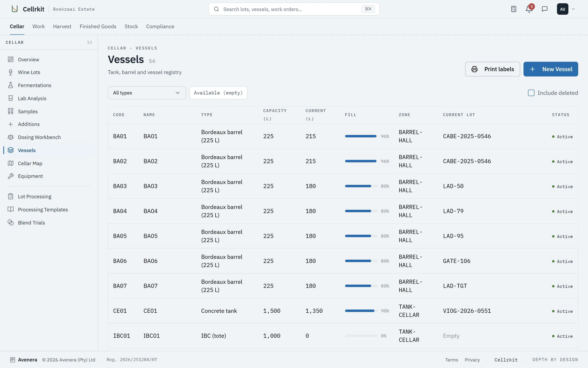Open the chat messages icon
This screenshot has height=368, width=588.
click(x=545, y=9)
